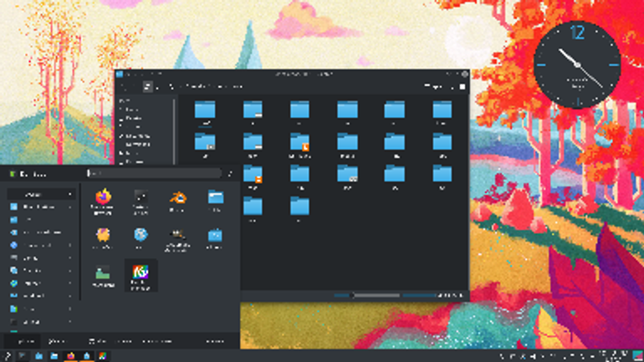Open Firefox from the taskbar

(x=70, y=356)
